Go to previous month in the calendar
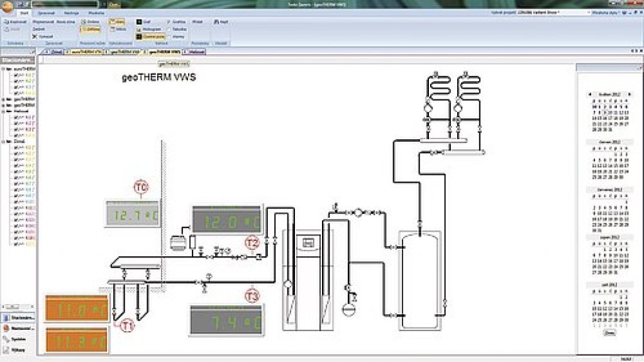Image resolution: width=644 pixels, height=362 pixels. point(589,94)
